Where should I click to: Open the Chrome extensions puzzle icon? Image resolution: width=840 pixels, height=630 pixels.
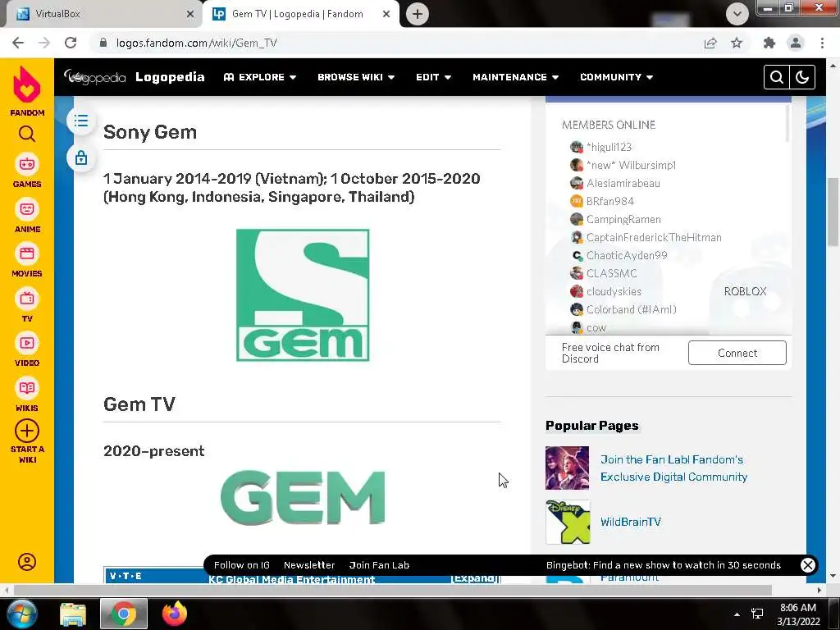pos(769,43)
